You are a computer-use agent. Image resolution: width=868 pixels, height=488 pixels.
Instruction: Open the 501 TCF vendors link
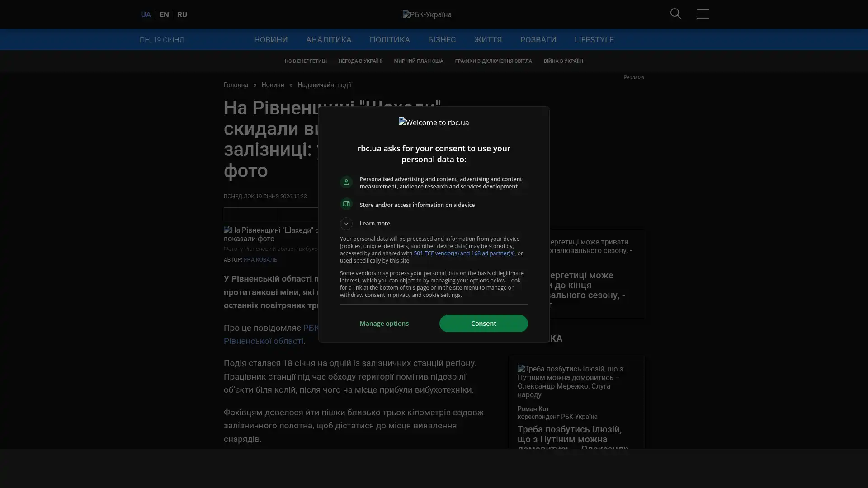[x=464, y=253]
